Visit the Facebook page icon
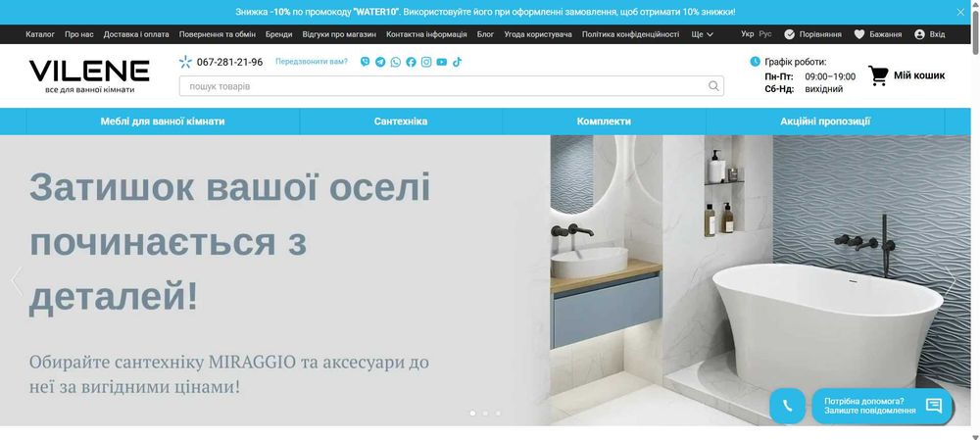Image resolution: width=980 pixels, height=440 pixels. point(411,62)
